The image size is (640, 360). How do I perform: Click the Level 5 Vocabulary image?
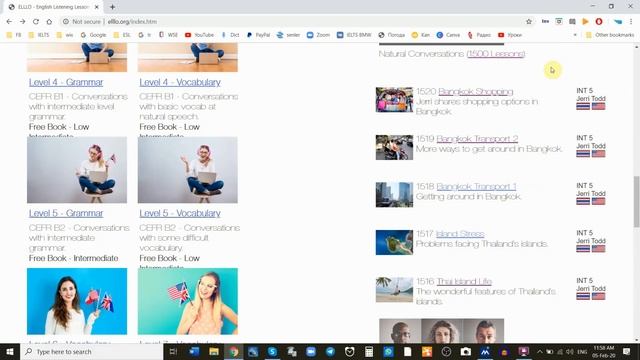click(188, 170)
